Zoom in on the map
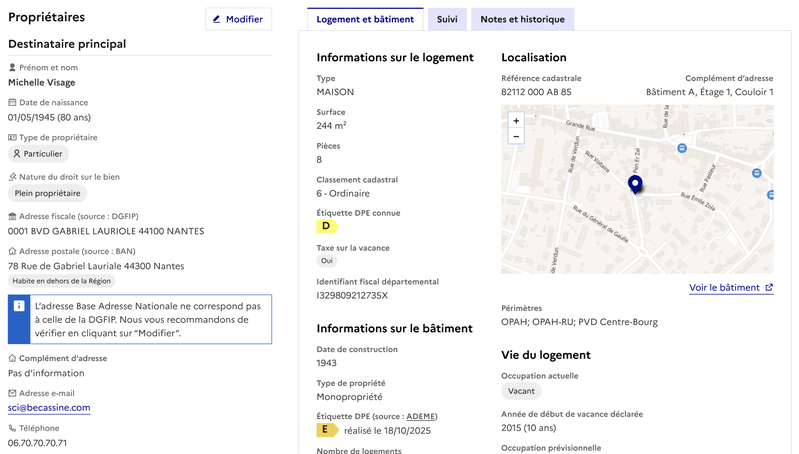The height and width of the screenshot is (454, 799). click(516, 121)
